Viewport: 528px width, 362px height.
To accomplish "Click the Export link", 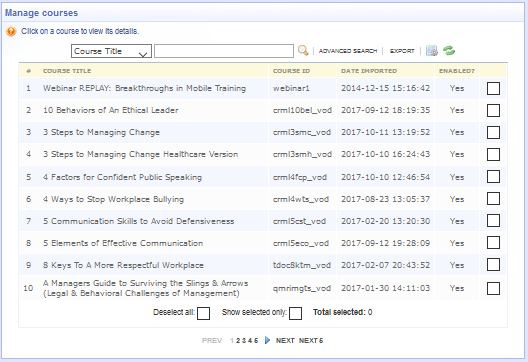I will coord(402,51).
